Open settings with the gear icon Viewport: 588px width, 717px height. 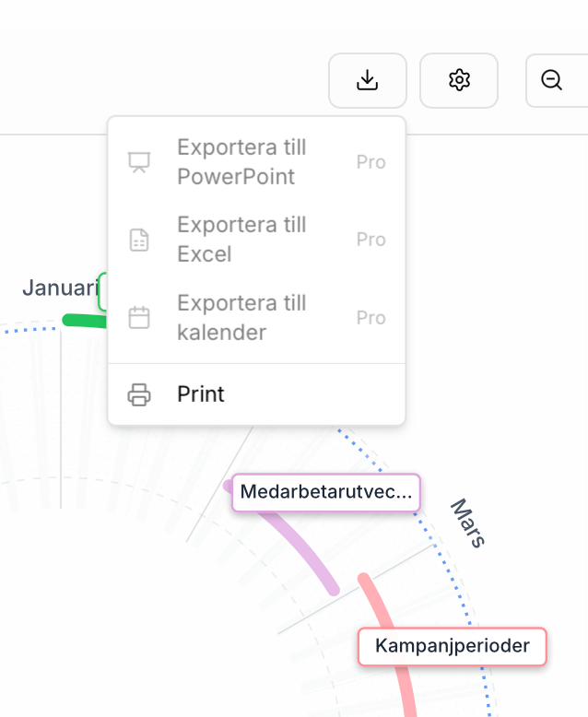pos(459,80)
